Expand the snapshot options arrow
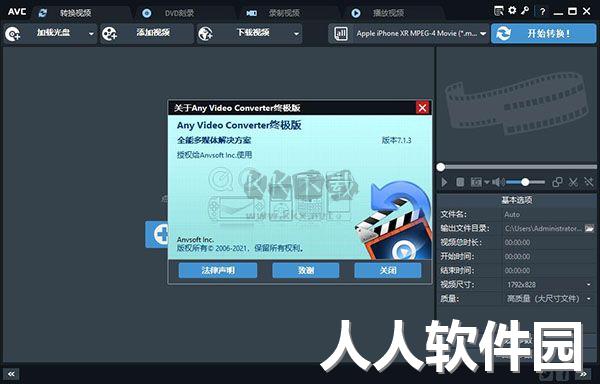Viewport: 600px width, 384px height. pyautogui.click(x=487, y=182)
